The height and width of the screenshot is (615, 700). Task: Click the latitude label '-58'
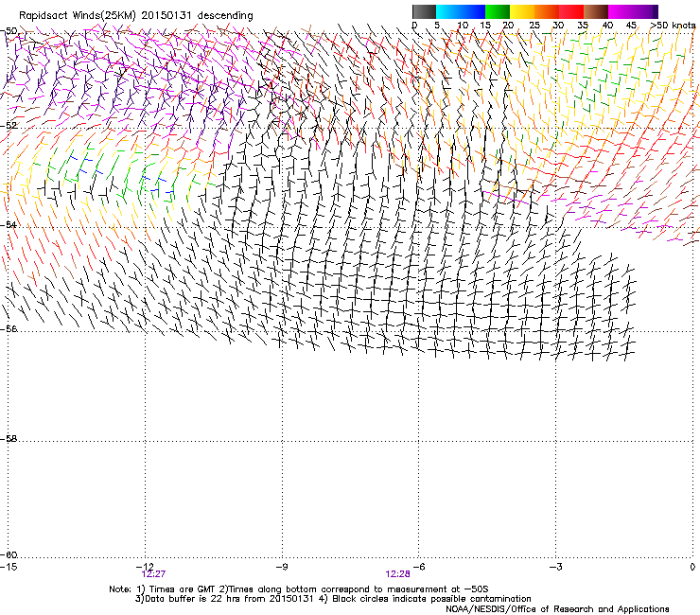point(9,439)
